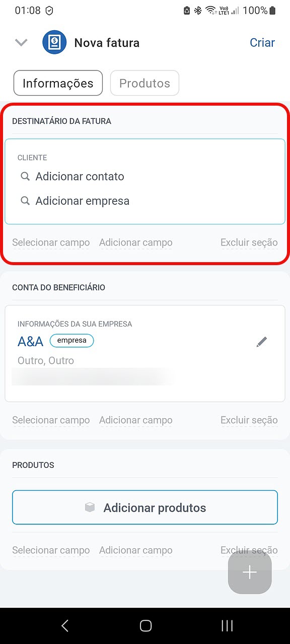
Task: Tap the Adicionar contato field
Action: coord(80,177)
